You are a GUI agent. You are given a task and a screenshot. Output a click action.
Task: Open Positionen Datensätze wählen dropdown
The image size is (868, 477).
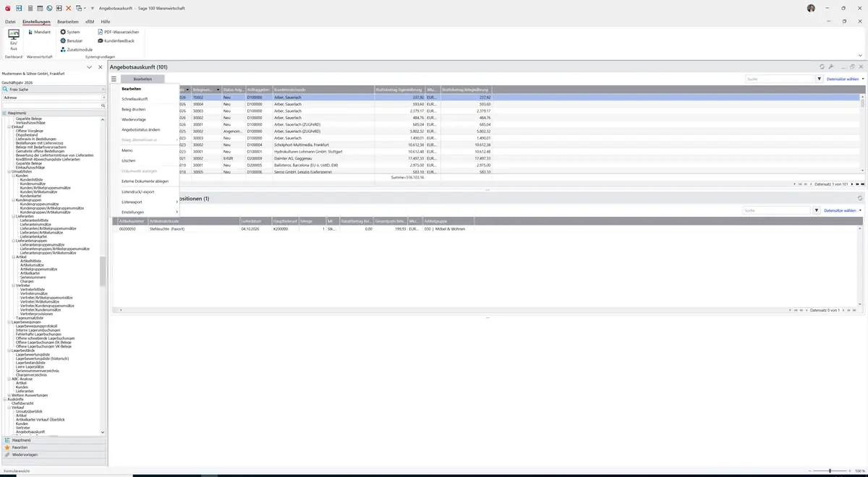click(x=843, y=210)
